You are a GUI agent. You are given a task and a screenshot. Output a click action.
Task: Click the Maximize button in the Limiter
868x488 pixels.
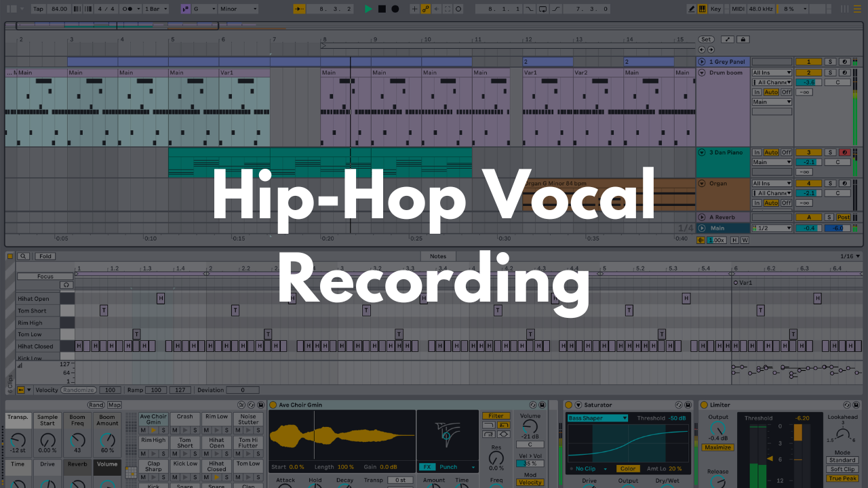(x=717, y=447)
